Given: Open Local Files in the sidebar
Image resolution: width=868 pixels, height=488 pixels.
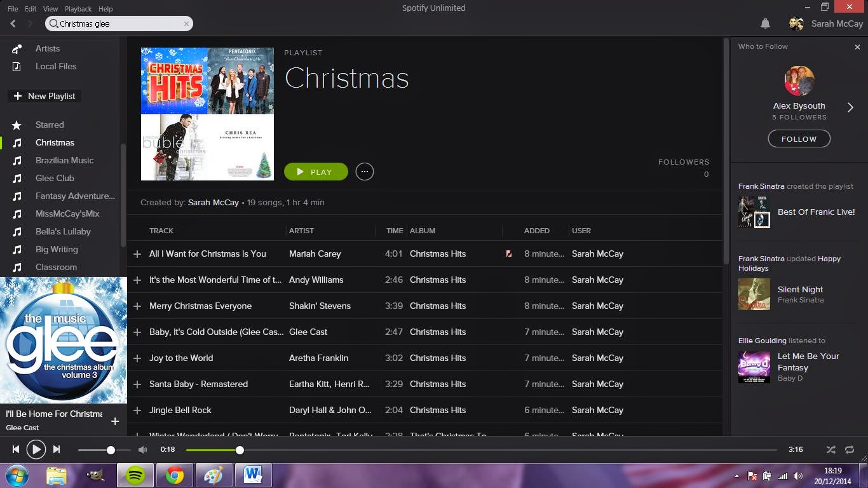Looking at the screenshot, I should pos(56,66).
